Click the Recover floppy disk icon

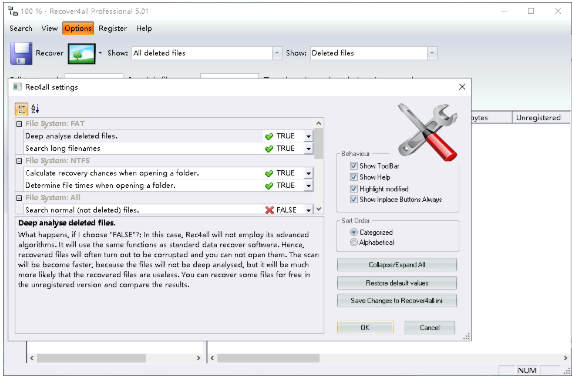click(x=21, y=53)
